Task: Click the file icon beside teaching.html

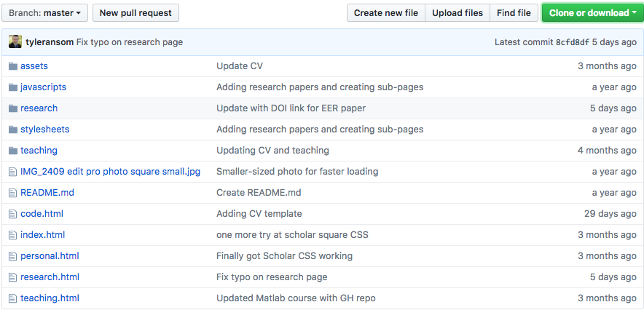Action: coord(12,298)
